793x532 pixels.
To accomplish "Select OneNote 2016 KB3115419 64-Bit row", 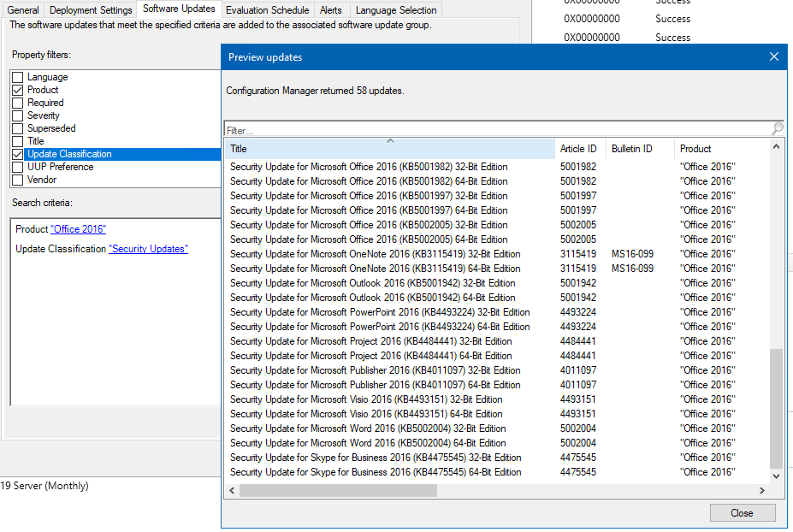I will click(x=497, y=269).
